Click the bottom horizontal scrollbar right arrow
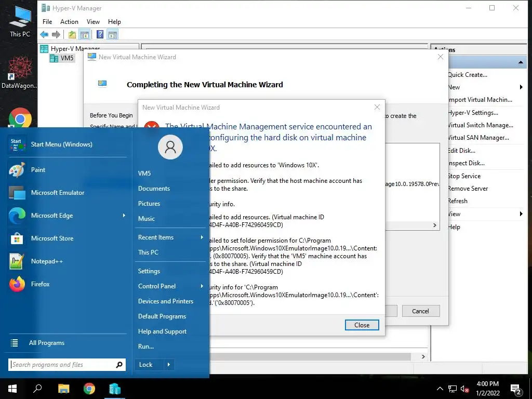532x399 pixels. [x=423, y=356]
